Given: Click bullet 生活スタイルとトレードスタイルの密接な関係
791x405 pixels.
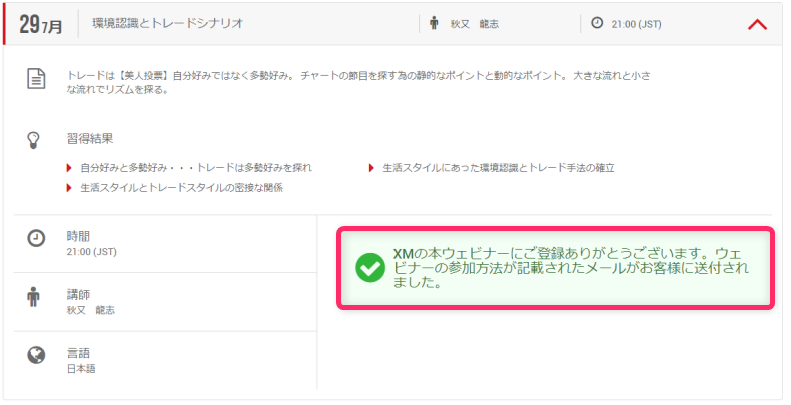Looking at the screenshot, I should [x=182, y=188].
